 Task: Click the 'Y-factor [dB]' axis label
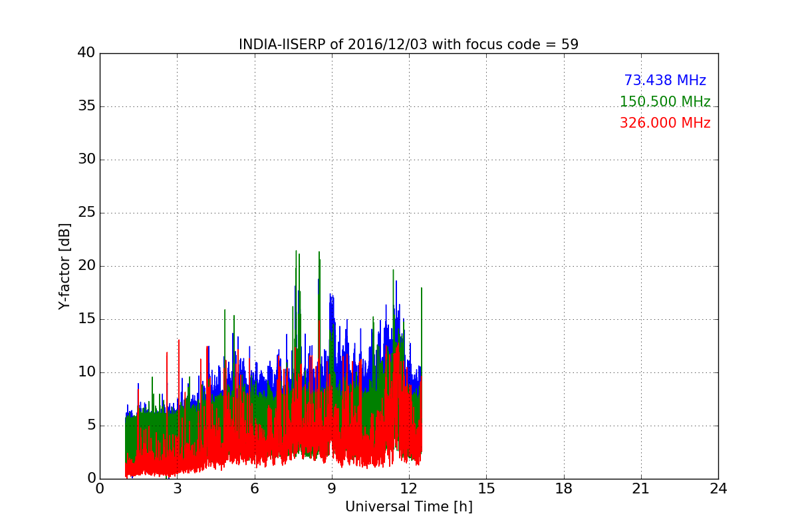[65, 266]
